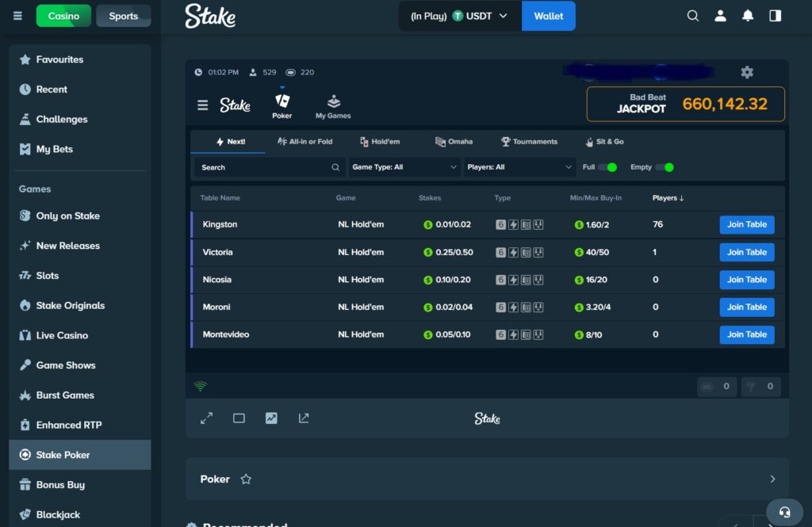Check the connection strength indicator
Image resolution: width=812 pixels, height=527 pixels.
(x=201, y=386)
